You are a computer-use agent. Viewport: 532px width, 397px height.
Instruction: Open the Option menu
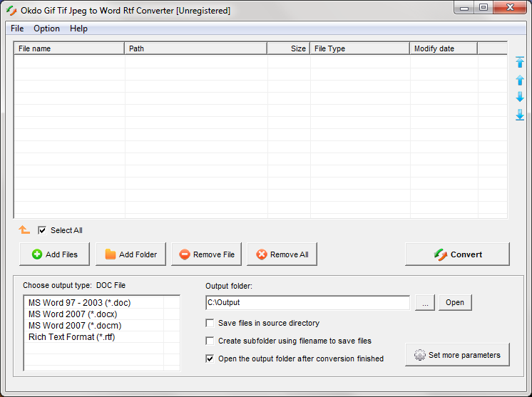[x=47, y=29]
